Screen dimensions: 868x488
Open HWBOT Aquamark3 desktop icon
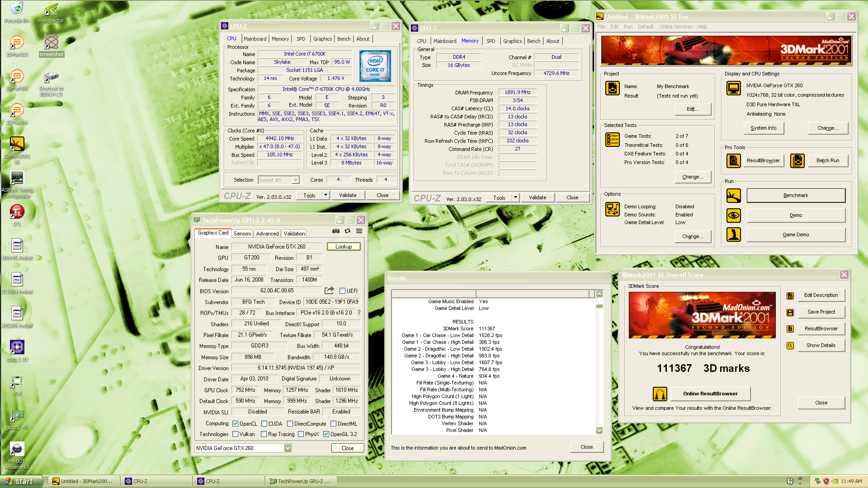point(17,449)
